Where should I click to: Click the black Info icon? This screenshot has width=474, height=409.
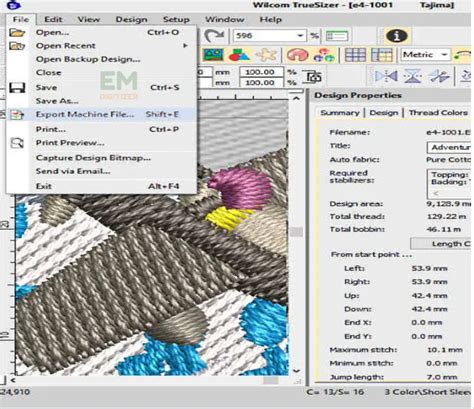click(396, 36)
